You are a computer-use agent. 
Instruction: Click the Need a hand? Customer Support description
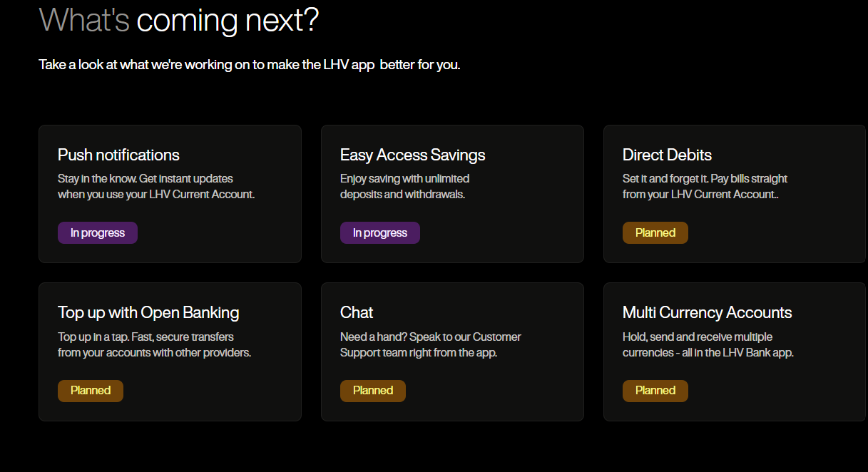pos(431,344)
